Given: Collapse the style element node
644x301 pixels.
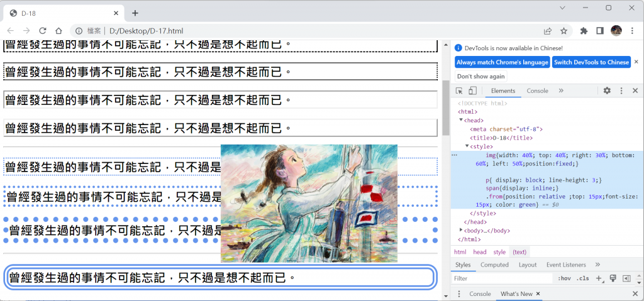Looking at the screenshot, I should click(x=467, y=146).
